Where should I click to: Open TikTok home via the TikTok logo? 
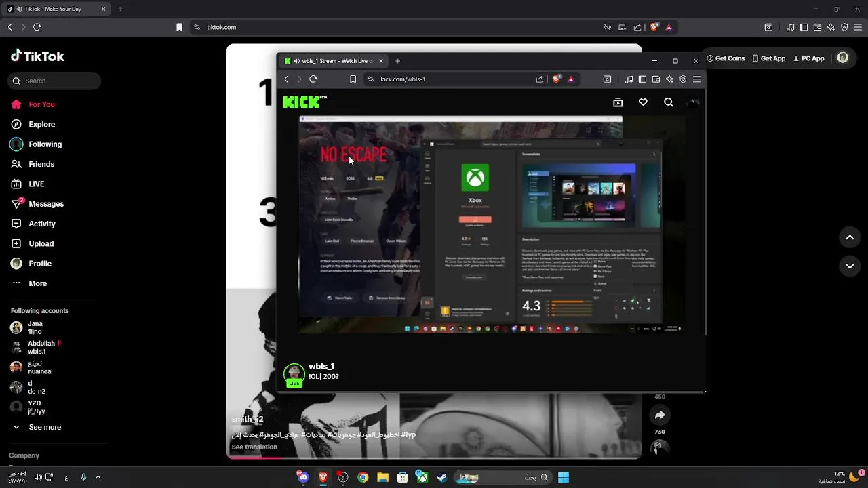coord(37,56)
